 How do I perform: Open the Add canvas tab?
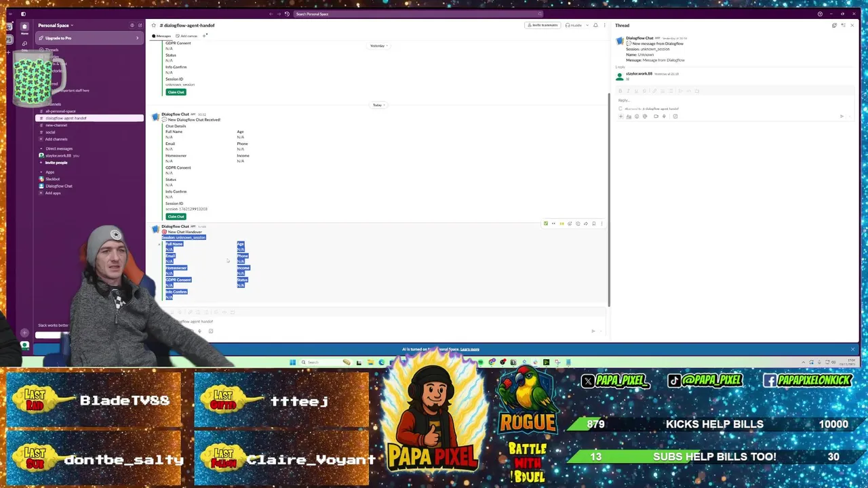click(187, 36)
